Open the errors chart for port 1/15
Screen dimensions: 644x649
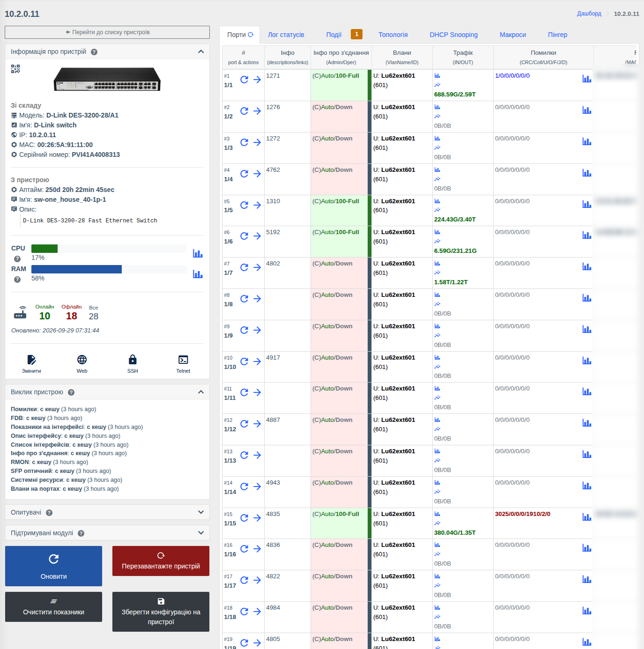(x=587, y=517)
